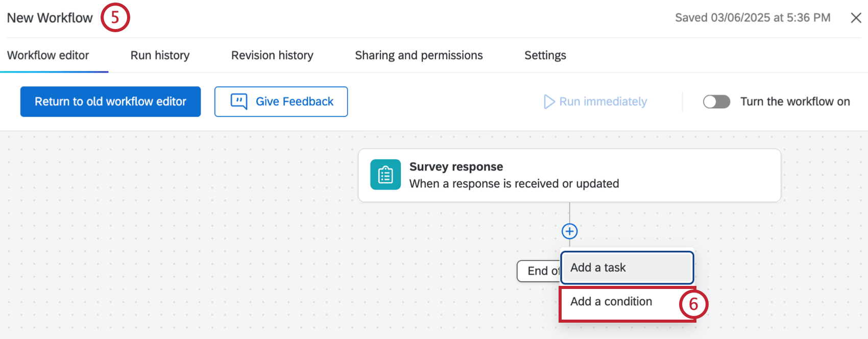Click the Survey response clipboard icon
Screen dimensions: 868x339
385,175
